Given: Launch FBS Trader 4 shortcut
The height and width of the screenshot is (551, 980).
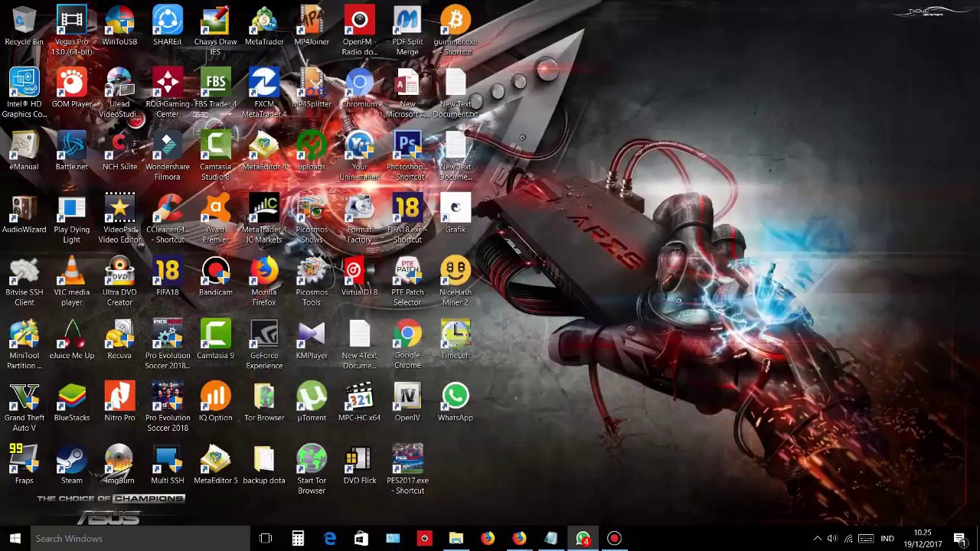Looking at the screenshot, I should coord(215,88).
